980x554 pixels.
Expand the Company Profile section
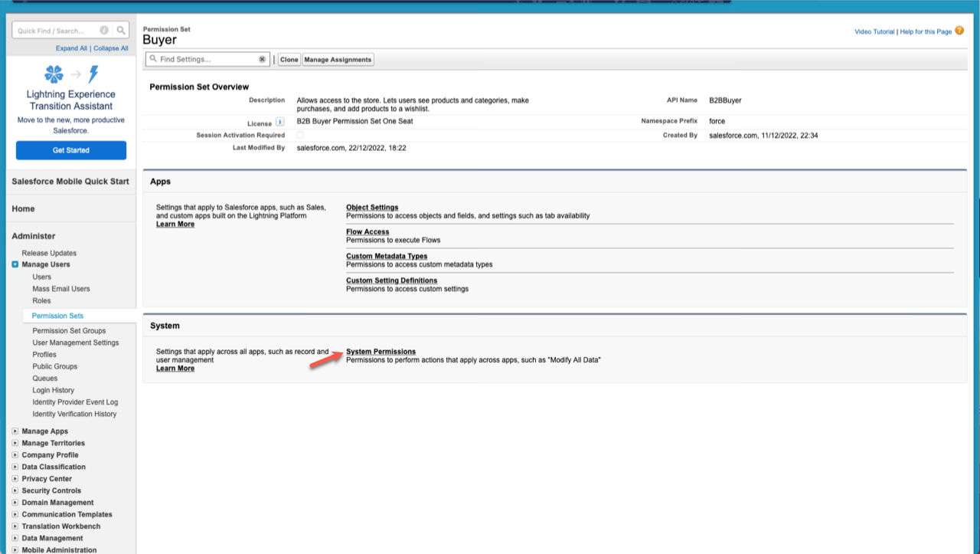[x=15, y=455]
